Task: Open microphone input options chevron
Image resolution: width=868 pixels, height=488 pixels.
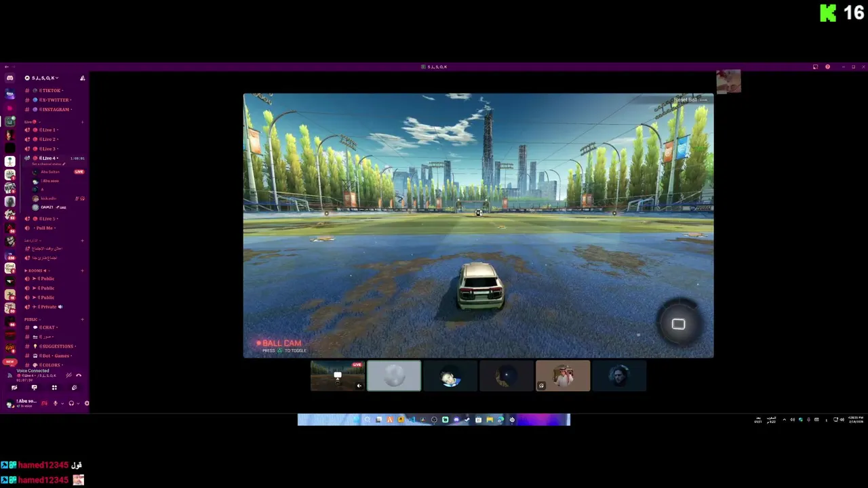Action: click(62, 403)
